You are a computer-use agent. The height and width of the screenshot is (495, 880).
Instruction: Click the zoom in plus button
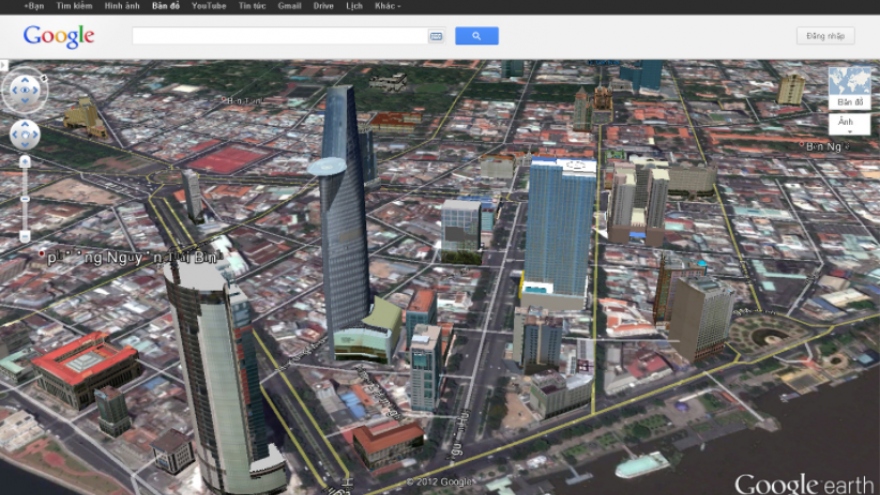click(x=25, y=161)
